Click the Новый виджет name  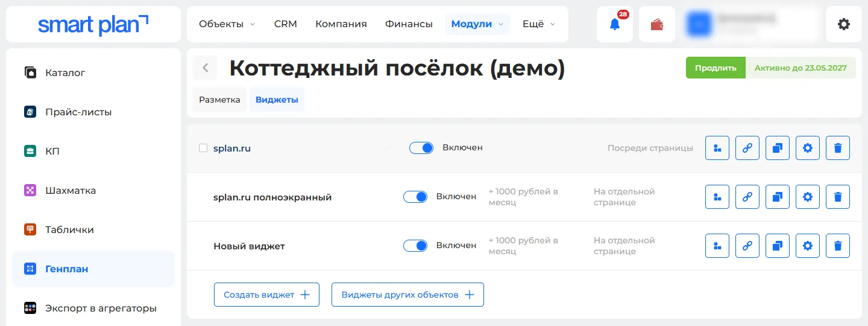tap(249, 246)
